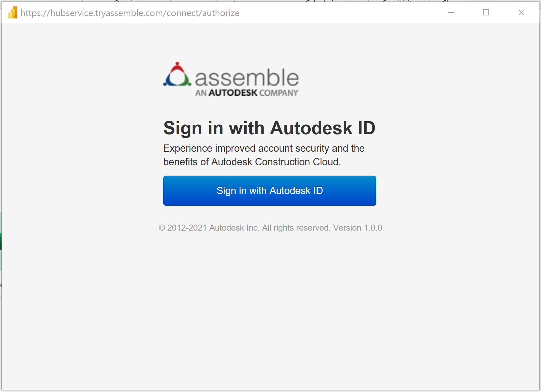This screenshot has height=392, width=541.
Task: Click the minimize icon on the dialog
Action: click(451, 12)
